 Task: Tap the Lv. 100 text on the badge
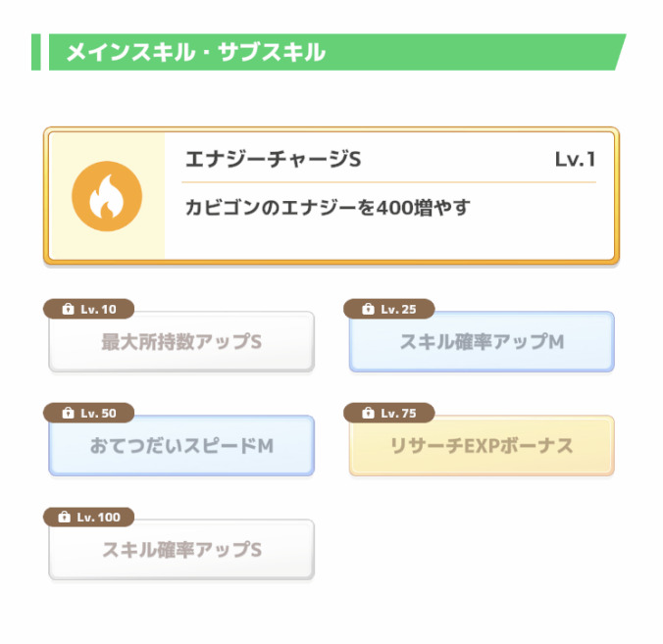[101, 518]
